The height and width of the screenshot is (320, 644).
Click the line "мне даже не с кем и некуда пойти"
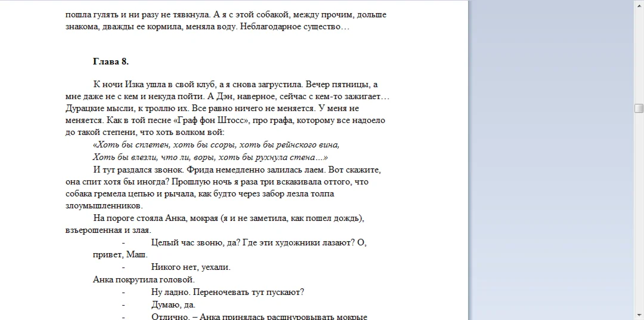tap(227, 97)
